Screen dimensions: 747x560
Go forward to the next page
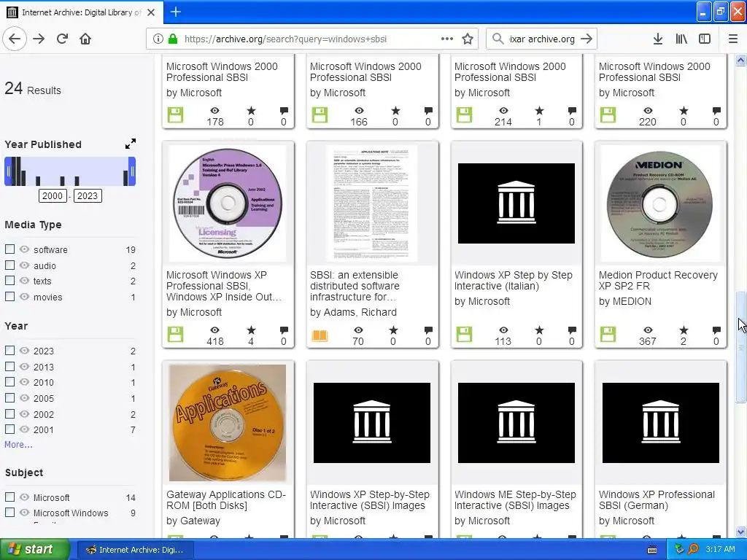click(x=39, y=39)
